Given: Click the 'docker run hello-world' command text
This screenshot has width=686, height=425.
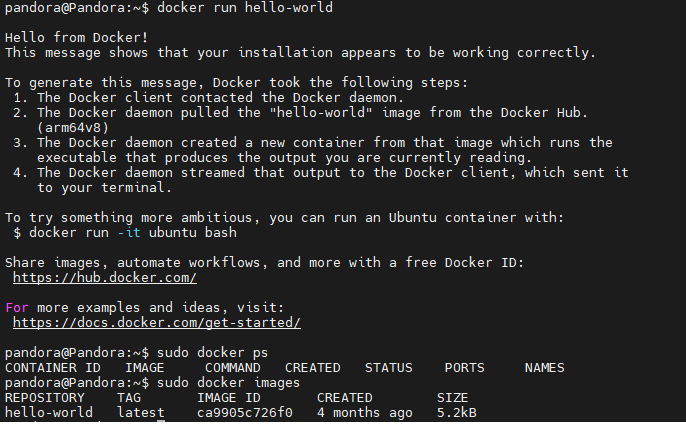Looking at the screenshot, I should coord(245,7).
